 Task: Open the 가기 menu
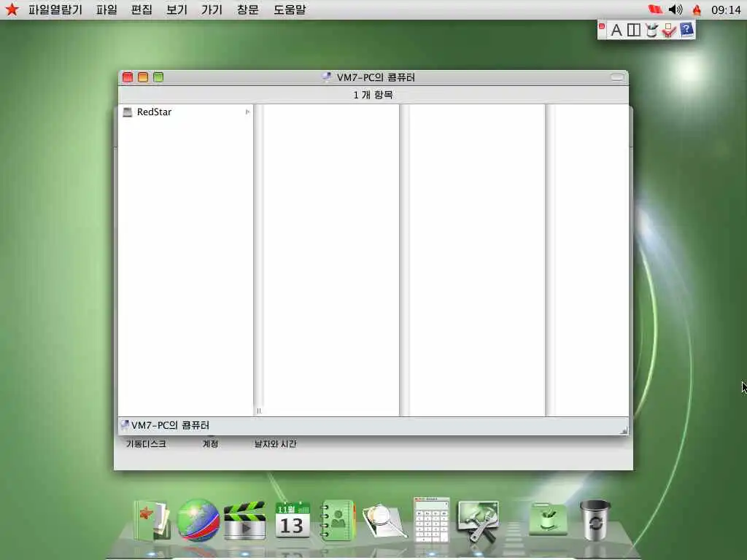pyautogui.click(x=212, y=9)
